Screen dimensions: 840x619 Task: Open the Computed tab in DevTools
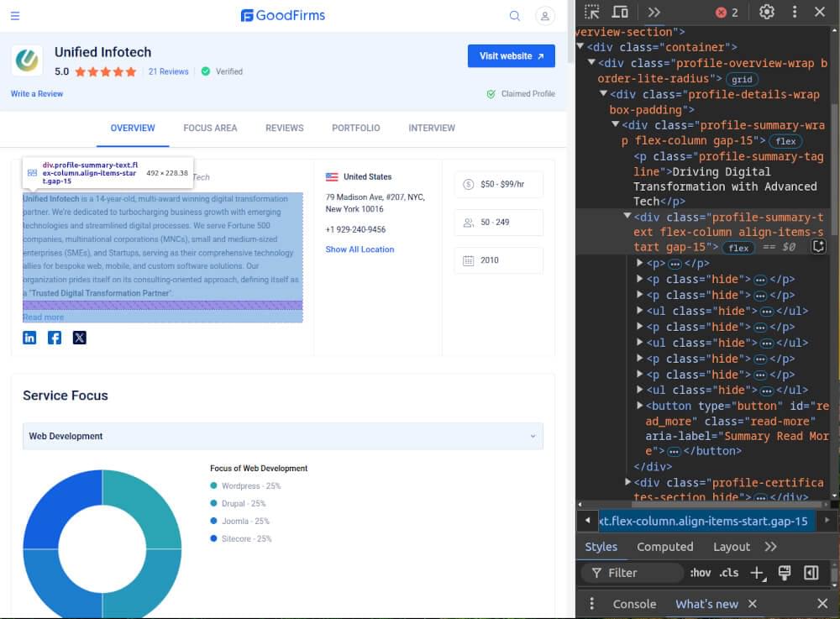click(664, 547)
